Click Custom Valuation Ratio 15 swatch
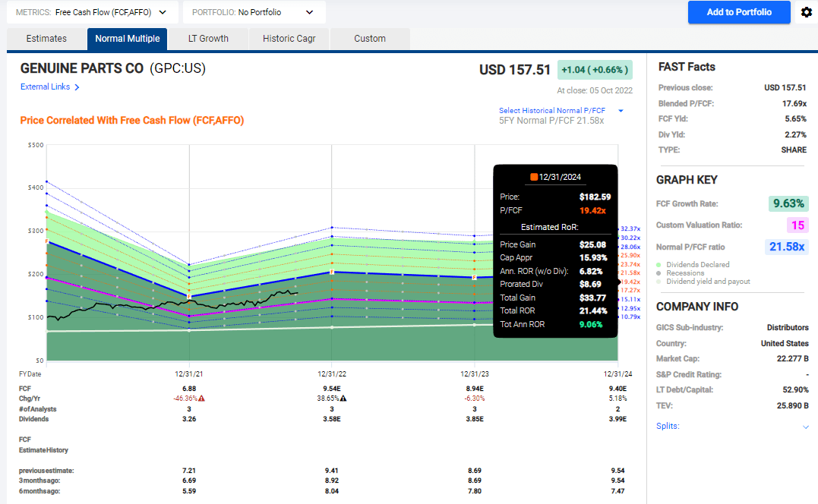Screen dimensions: 818x504 tap(797, 225)
